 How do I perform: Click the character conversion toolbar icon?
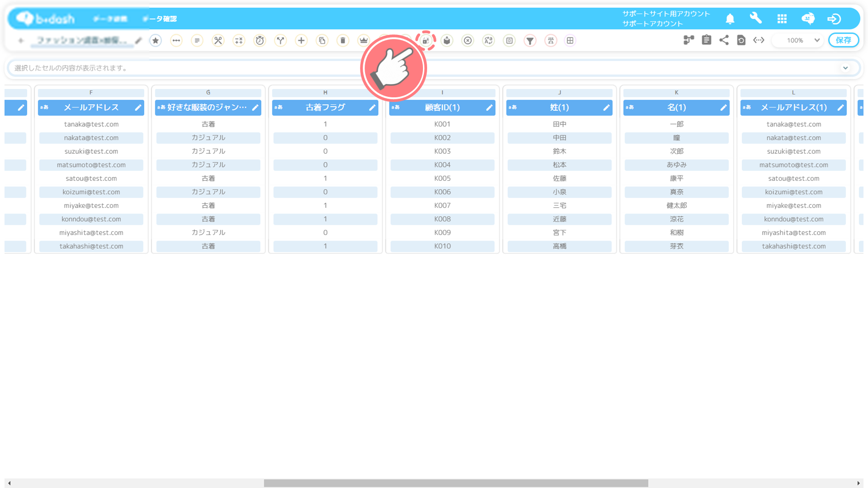click(x=489, y=40)
